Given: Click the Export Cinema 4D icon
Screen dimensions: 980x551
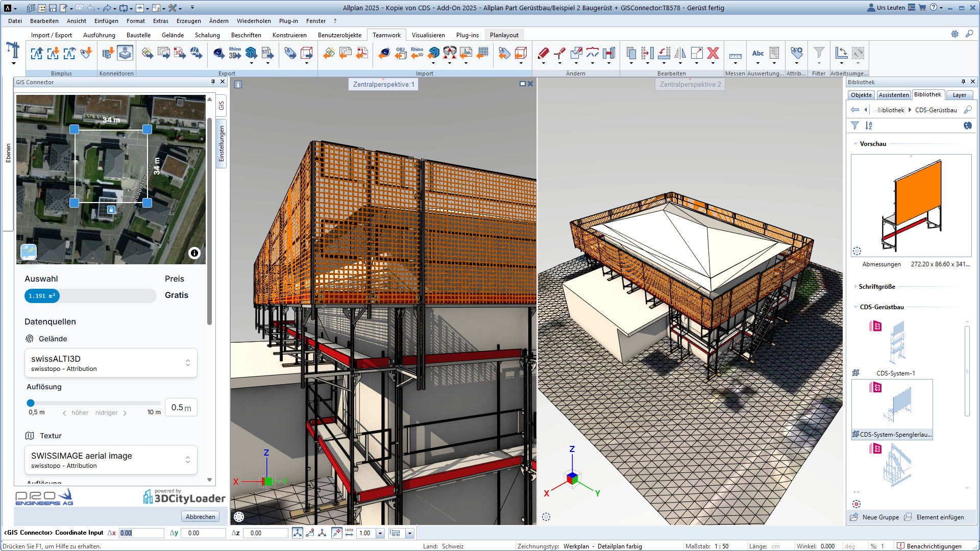Looking at the screenshot, I should click(x=218, y=53).
